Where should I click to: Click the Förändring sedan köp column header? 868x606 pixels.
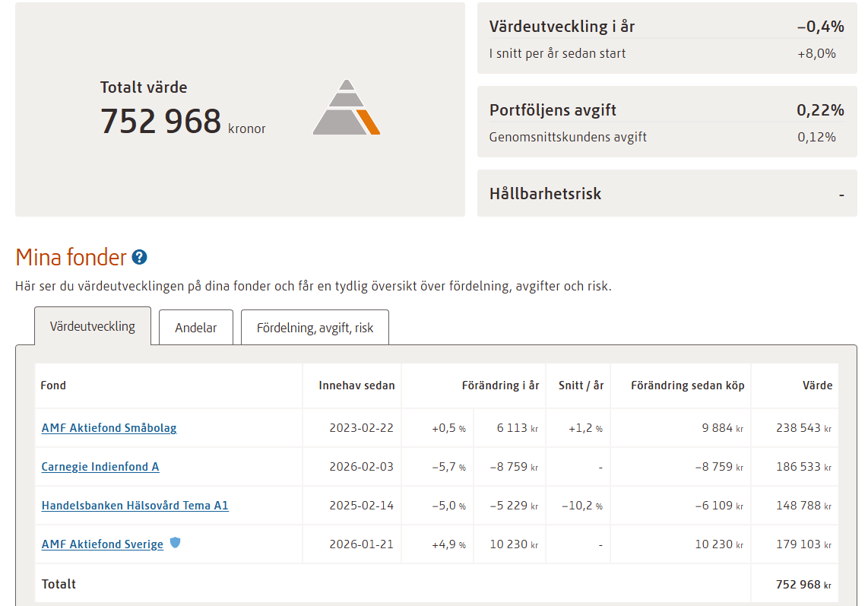pos(687,385)
